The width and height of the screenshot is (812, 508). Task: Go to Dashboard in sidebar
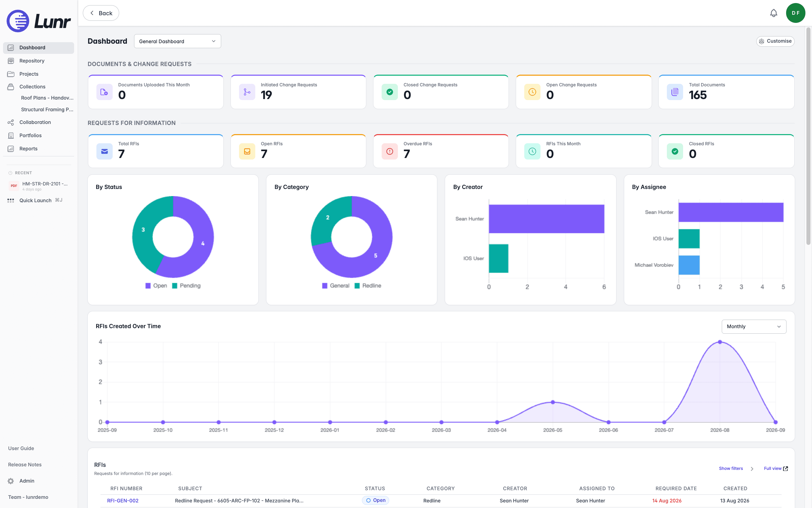39,48
